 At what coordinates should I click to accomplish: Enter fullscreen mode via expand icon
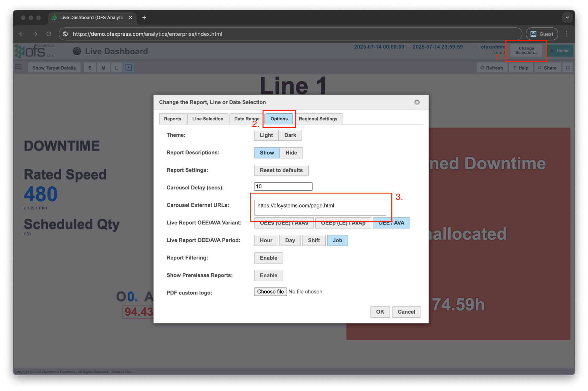pyautogui.click(x=567, y=67)
